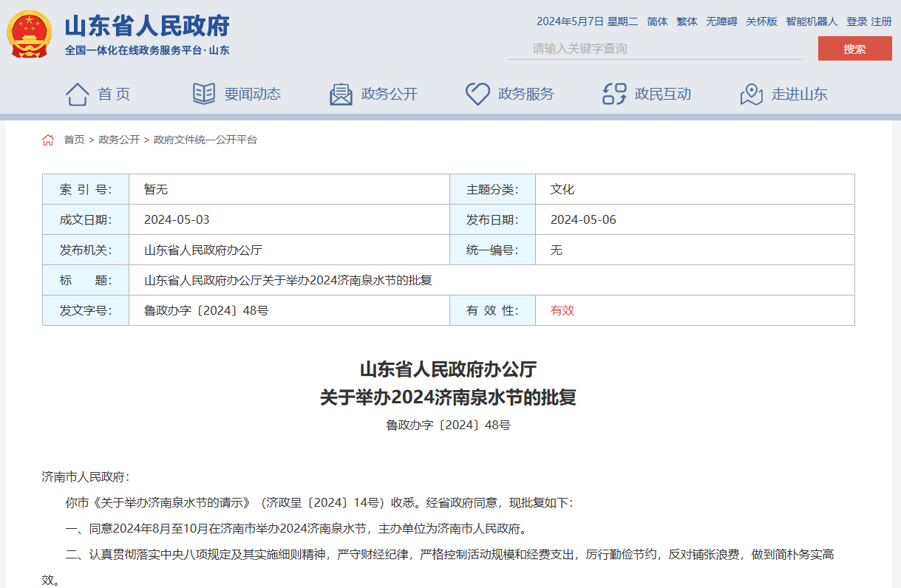The width and height of the screenshot is (901, 588).
Task: Switch to 简体 simplified Chinese
Action: tap(657, 21)
